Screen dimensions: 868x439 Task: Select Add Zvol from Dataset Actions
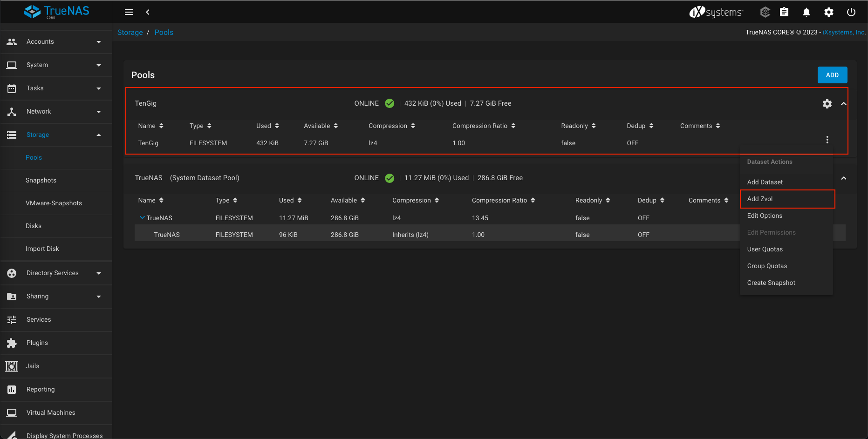point(760,199)
